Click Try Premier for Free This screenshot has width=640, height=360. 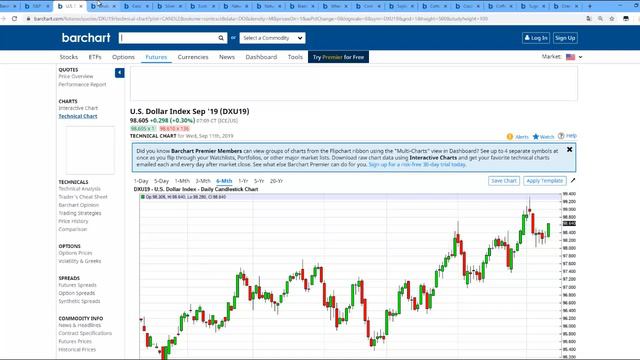(338, 57)
